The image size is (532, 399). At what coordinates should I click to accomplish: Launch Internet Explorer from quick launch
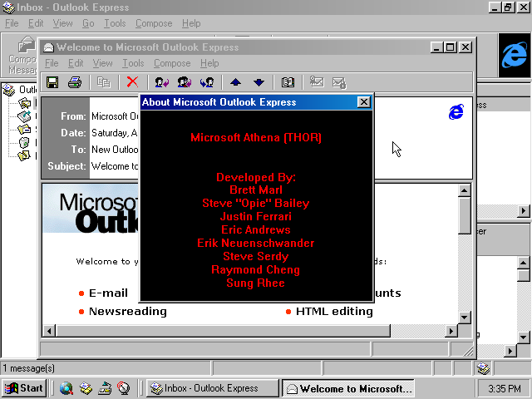click(66, 388)
